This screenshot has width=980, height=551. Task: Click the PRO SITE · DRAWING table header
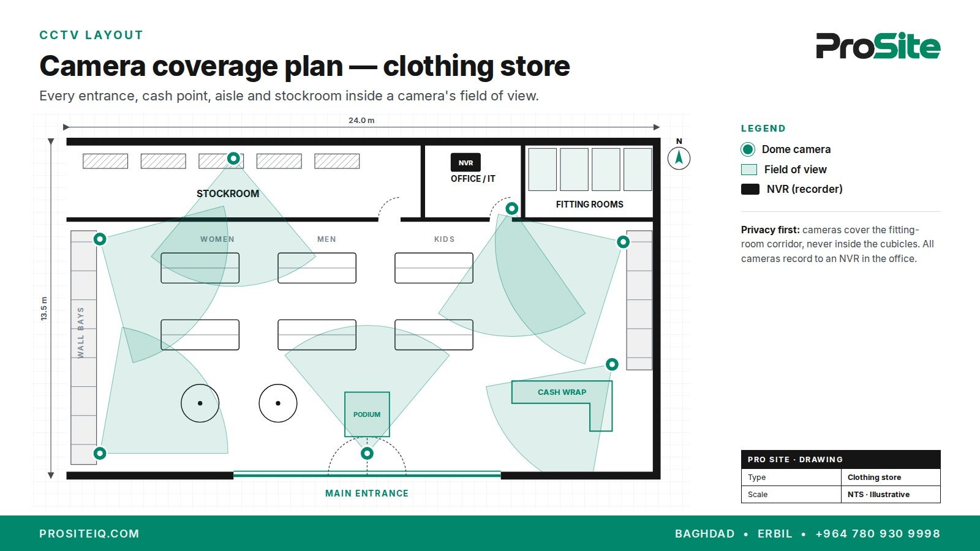click(x=840, y=459)
